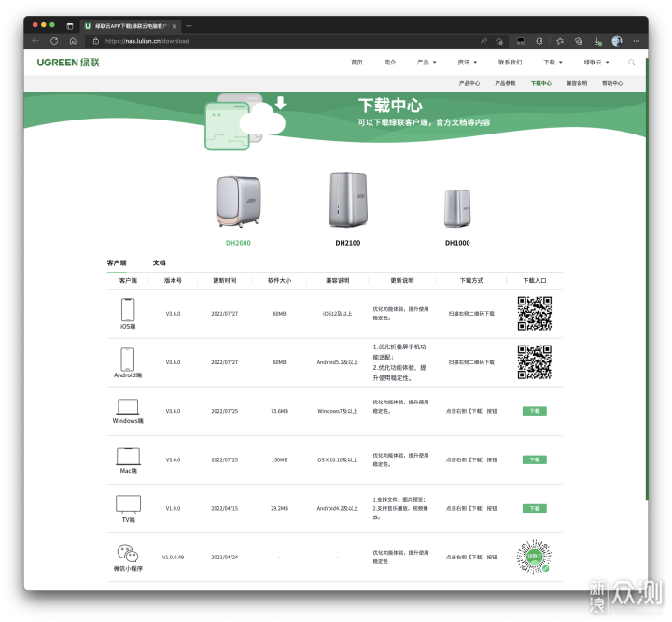Click the page vertical scrollbar

pos(647,279)
